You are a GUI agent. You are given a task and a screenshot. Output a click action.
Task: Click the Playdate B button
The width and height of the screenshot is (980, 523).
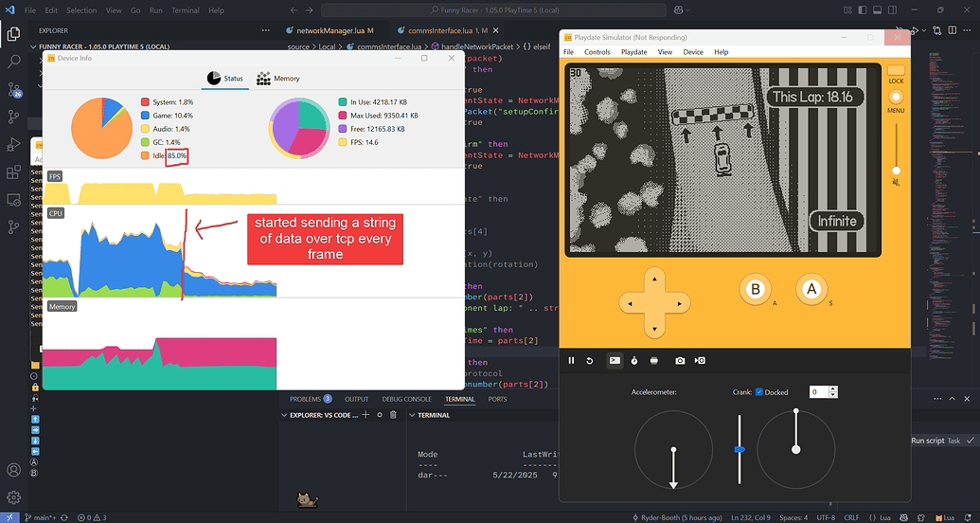(x=755, y=289)
